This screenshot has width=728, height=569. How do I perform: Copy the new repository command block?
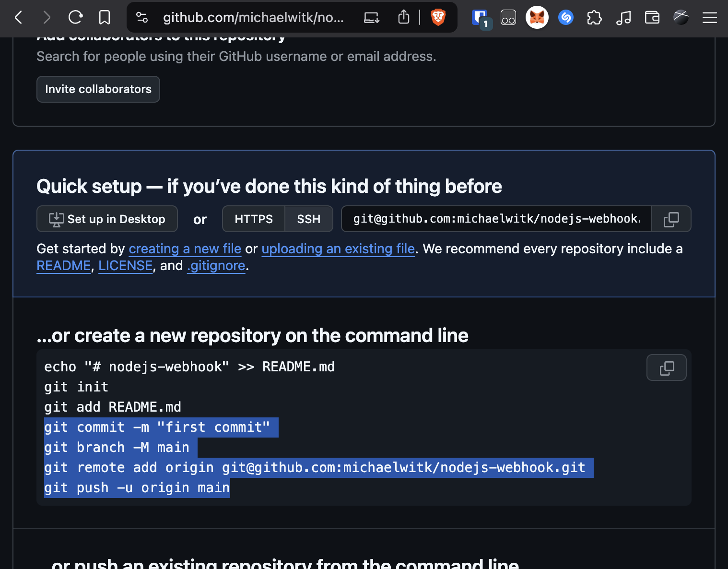[x=667, y=367]
